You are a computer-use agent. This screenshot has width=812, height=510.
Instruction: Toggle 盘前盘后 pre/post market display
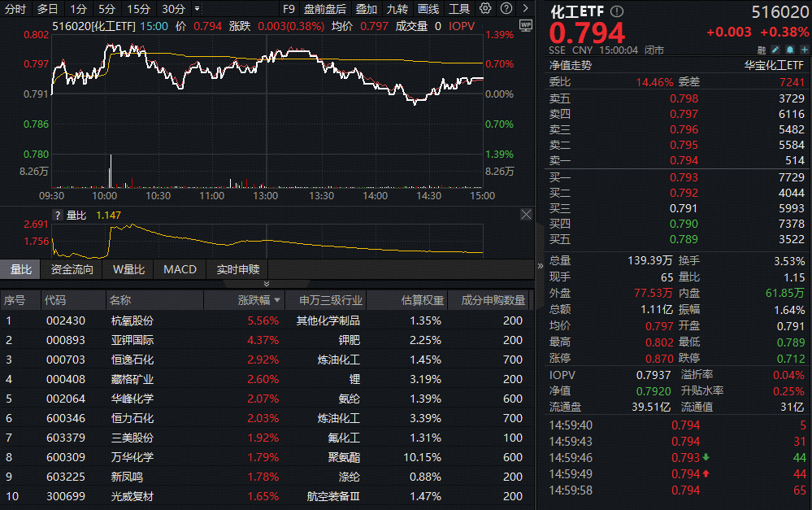pyautogui.click(x=324, y=9)
